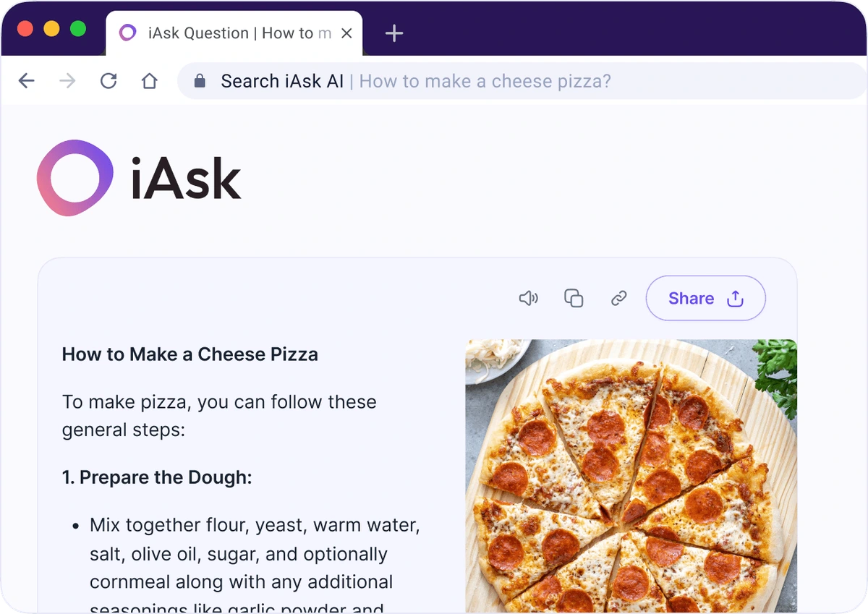The height and width of the screenshot is (614, 868).
Task: Play audio narration with the speaker icon
Action: coord(528,298)
